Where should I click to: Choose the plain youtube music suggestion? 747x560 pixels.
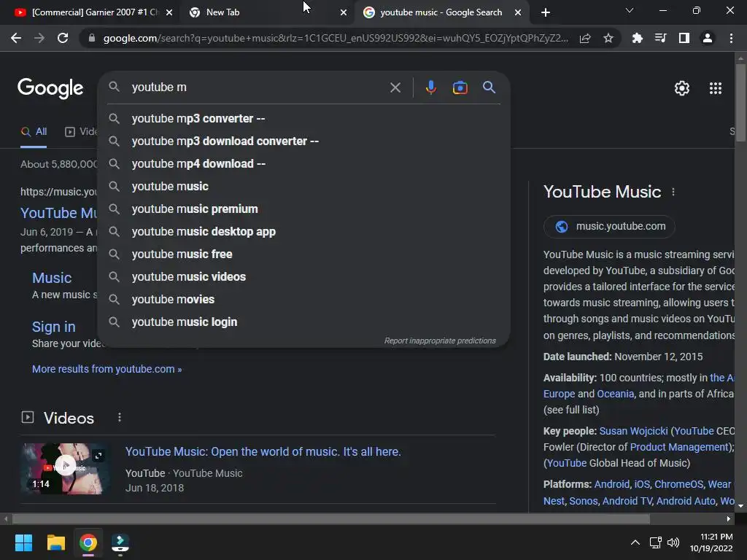304,186
